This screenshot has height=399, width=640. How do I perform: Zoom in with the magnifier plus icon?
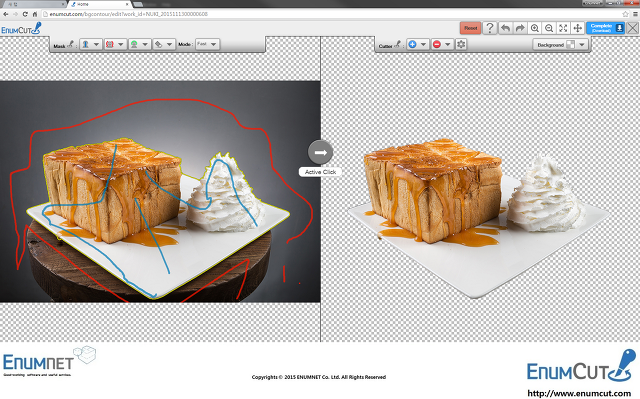pyautogui.click(x=535, y=28)
